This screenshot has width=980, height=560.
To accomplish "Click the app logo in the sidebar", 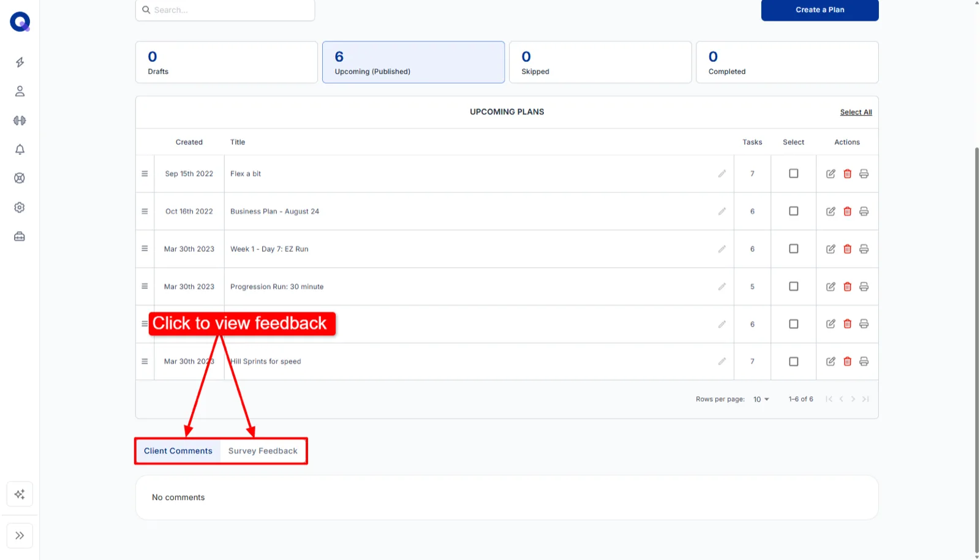I will [20, 22].
